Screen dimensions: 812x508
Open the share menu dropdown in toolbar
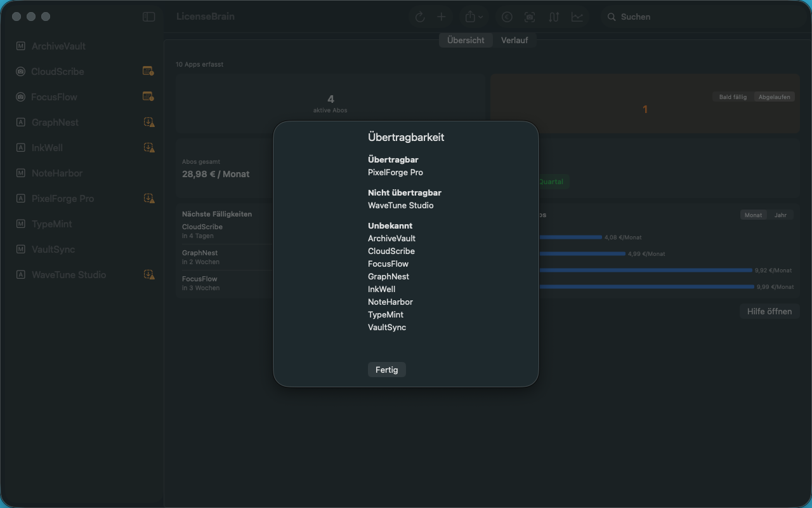click(473, 17)
